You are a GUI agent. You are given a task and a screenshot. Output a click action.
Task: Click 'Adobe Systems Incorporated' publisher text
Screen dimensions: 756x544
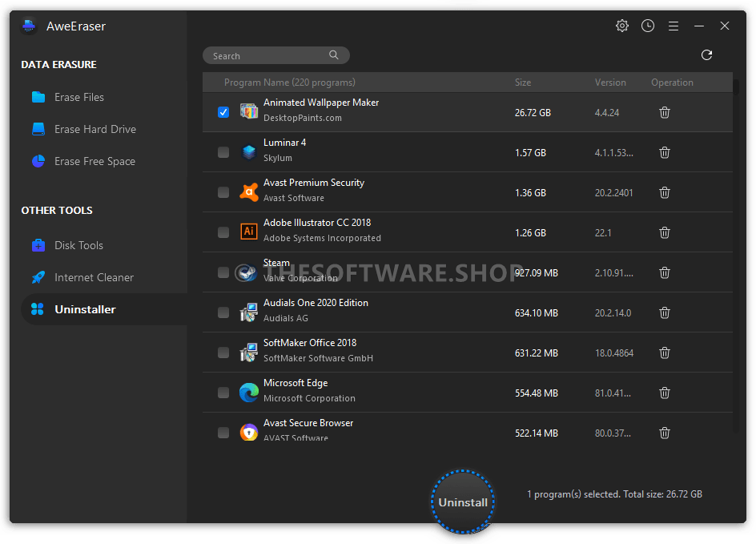[x=322, y=238]
